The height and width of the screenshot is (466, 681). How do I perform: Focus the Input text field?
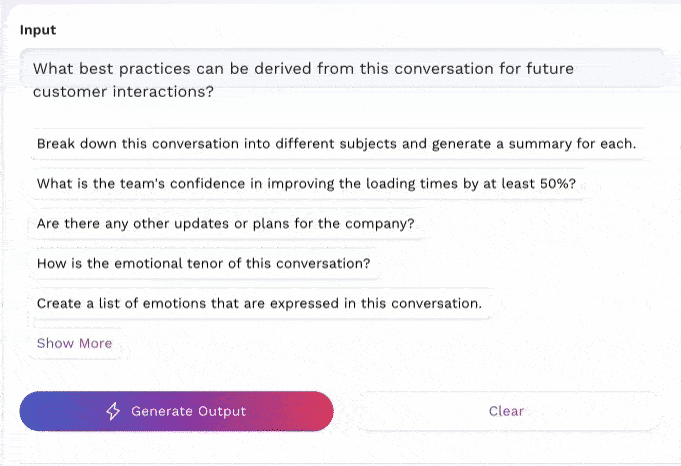[340, 80]
